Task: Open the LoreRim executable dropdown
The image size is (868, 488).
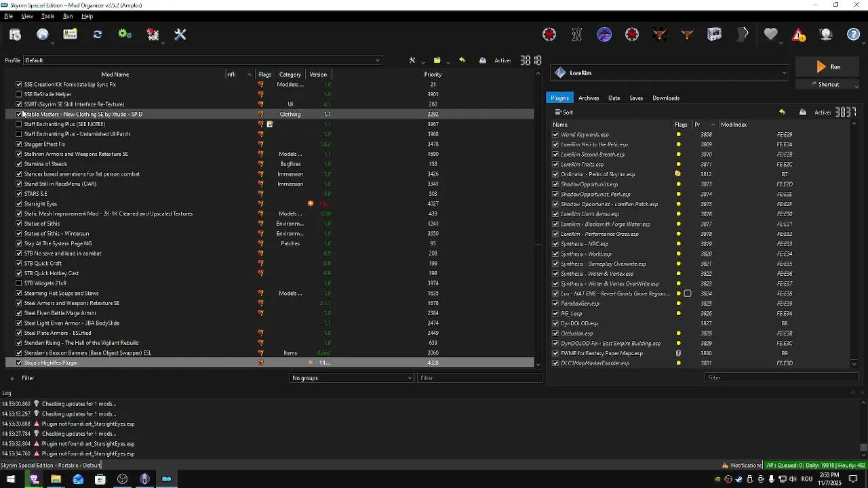Action: point(669,73)
